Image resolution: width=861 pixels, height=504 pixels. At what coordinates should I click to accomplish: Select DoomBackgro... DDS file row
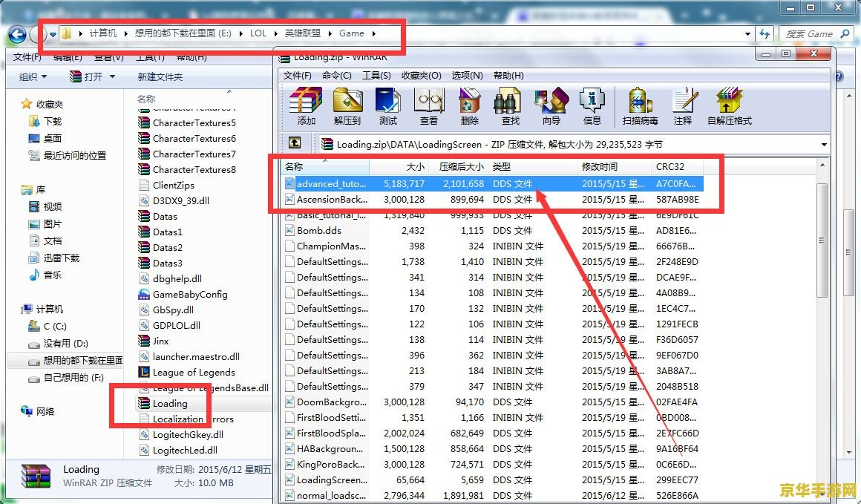point(493,402)
